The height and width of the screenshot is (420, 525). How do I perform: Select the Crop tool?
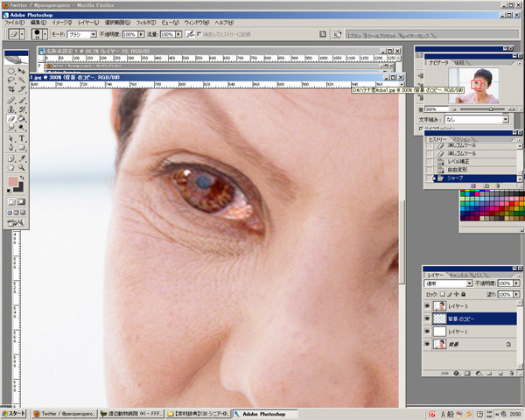pyautogui.click(x=11, y=89)
